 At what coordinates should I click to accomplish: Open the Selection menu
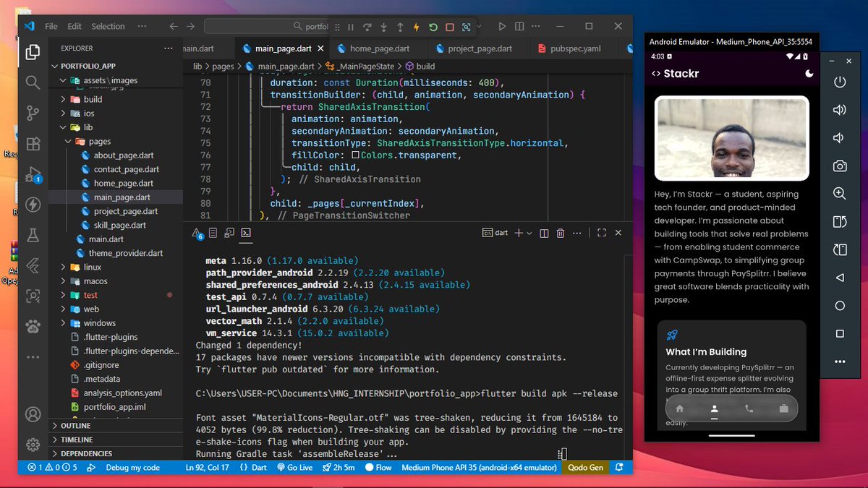point(107,26)
